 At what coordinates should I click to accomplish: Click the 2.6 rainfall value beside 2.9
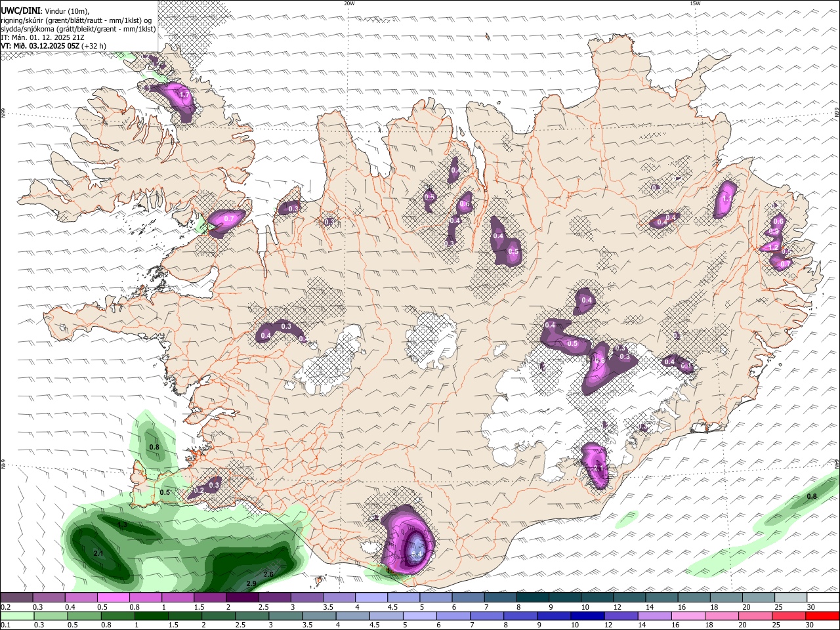(268, 574)
